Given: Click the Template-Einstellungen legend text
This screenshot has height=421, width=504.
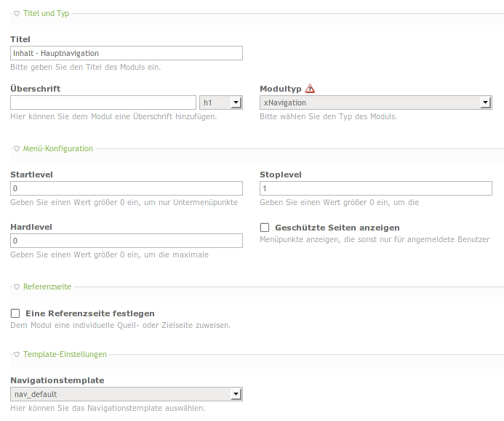Looking at the screenshot, I should pos(65,355).
